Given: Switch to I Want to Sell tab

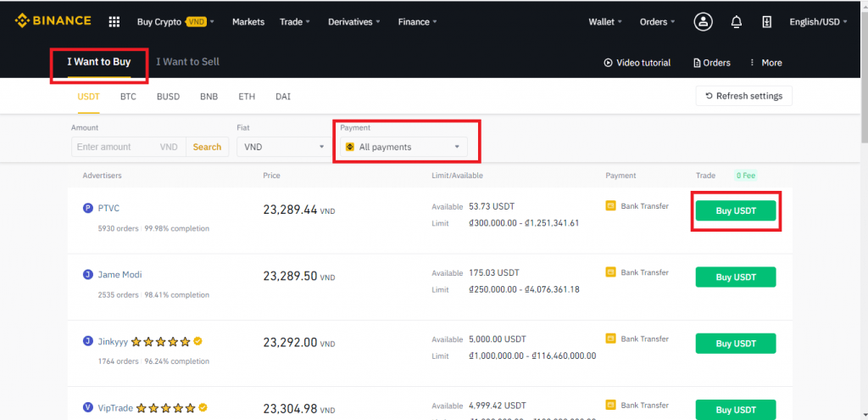Looking at the screenshot, I should tap(187, 62).
